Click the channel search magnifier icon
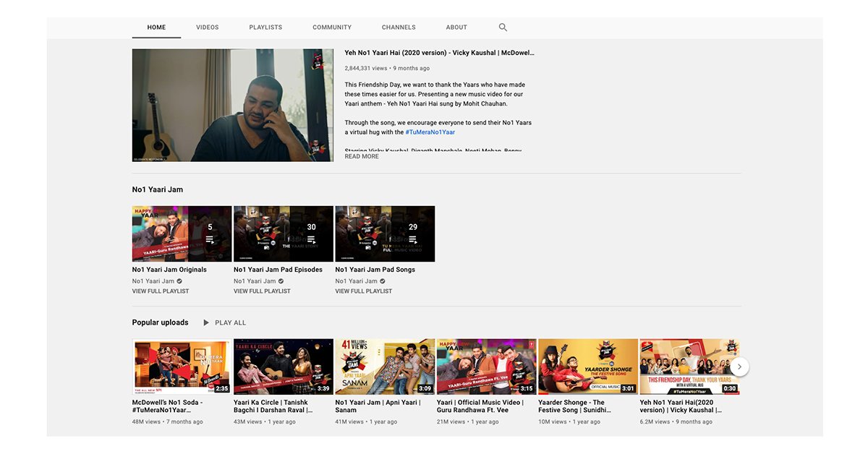868x454 pixels. (503, 27)
